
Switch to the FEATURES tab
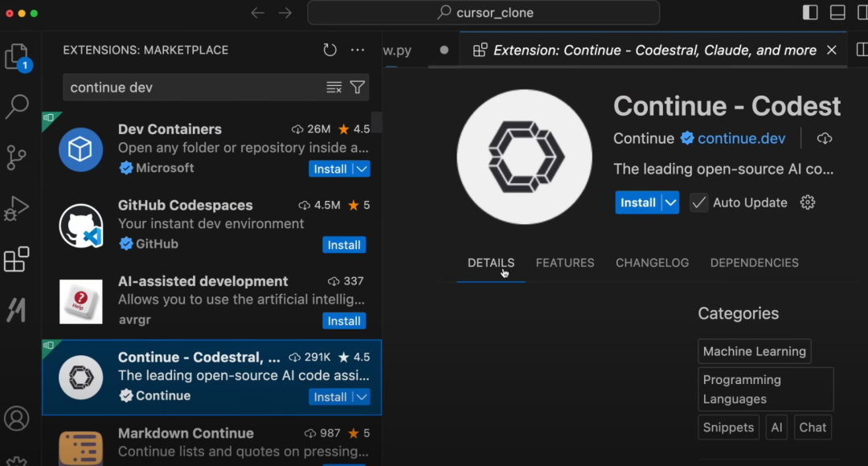click(x=565, y=263)
